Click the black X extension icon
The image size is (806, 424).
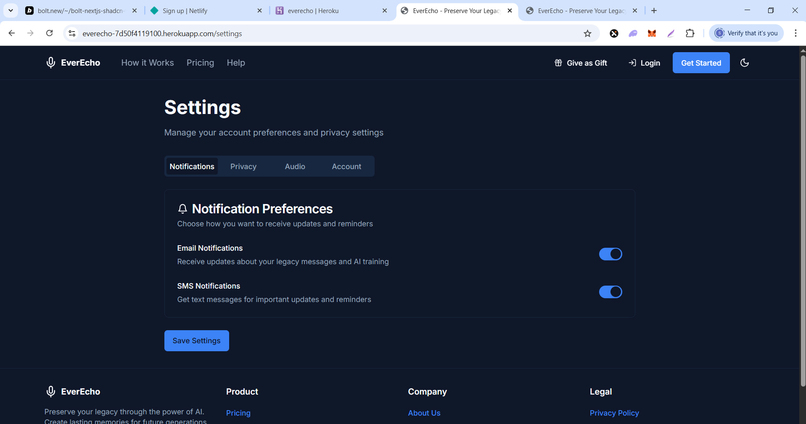614,33
